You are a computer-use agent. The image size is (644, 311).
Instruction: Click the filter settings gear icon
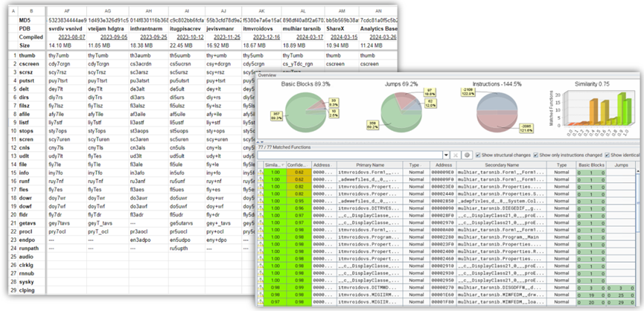pyautogui.click(x=467, y=155)
